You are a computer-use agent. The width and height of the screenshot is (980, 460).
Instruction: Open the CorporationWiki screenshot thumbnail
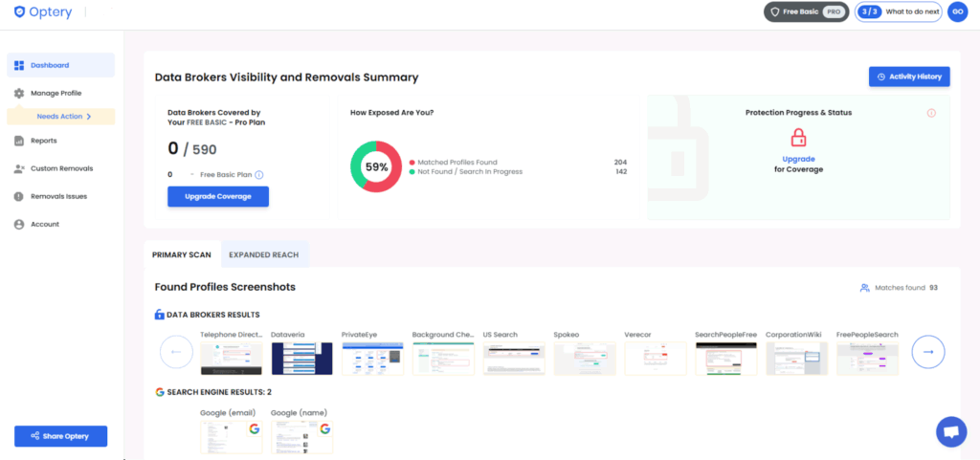(x=796, y=359)
